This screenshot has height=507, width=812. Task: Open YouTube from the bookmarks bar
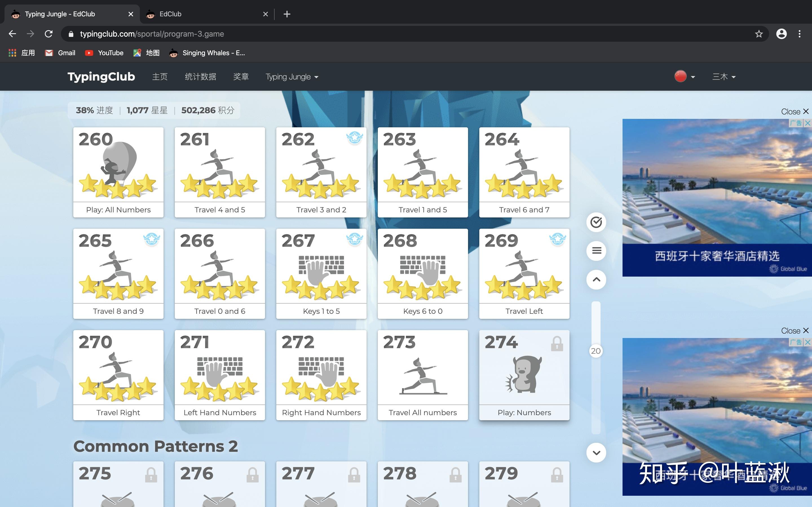tap(104, 53)
